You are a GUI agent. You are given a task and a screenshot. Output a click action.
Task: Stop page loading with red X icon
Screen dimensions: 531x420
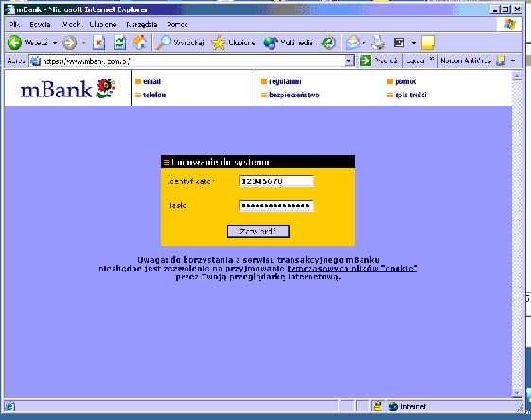(98, 43)
